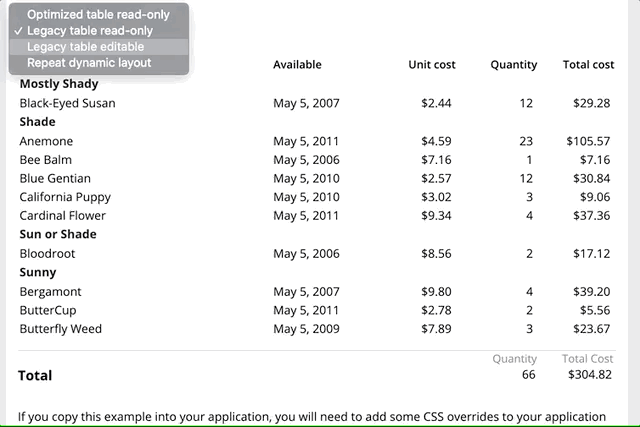
Task: Select Optimized table read-only option
Action: (x=98, y=15)
